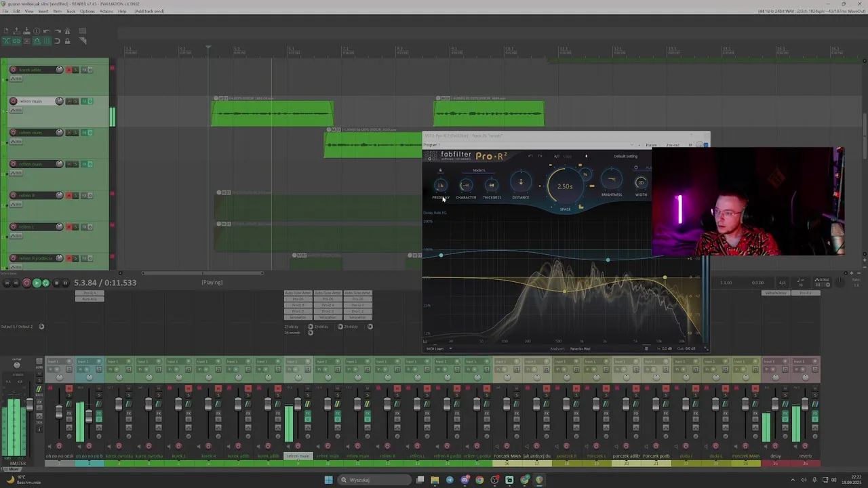Open the Actions menu
Screen dimensions: 868x488
point(106,11)
